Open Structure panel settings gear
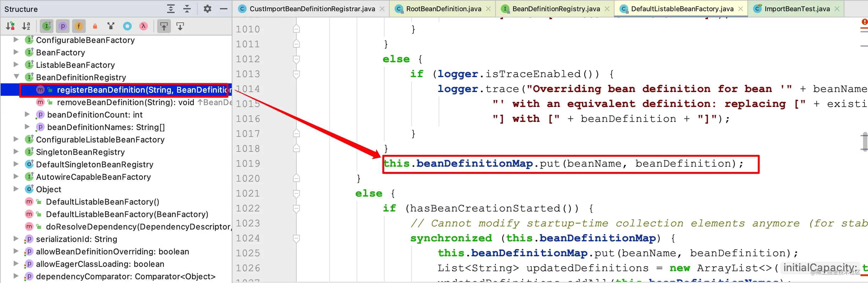Image resolution: width=868 pixels, height=283 pixels. 208,9
